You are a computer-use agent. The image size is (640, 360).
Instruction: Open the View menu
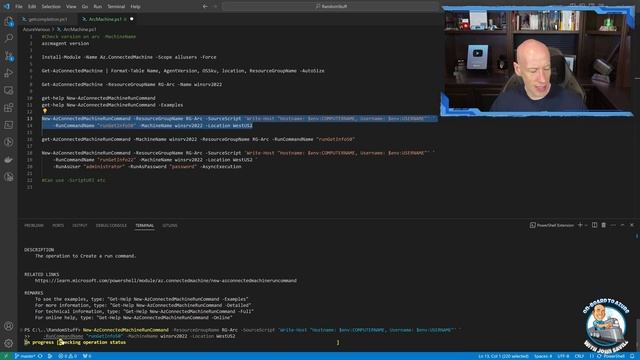tap(71, 7)
